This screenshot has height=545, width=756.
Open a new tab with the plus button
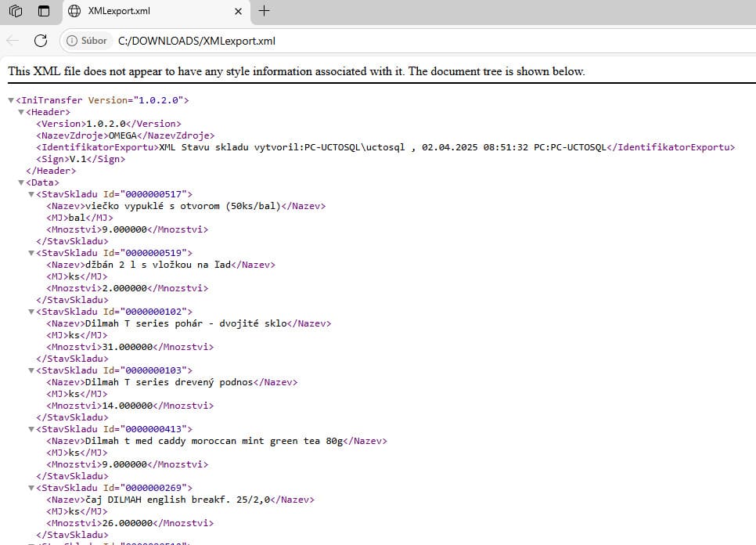pos(265,11)
